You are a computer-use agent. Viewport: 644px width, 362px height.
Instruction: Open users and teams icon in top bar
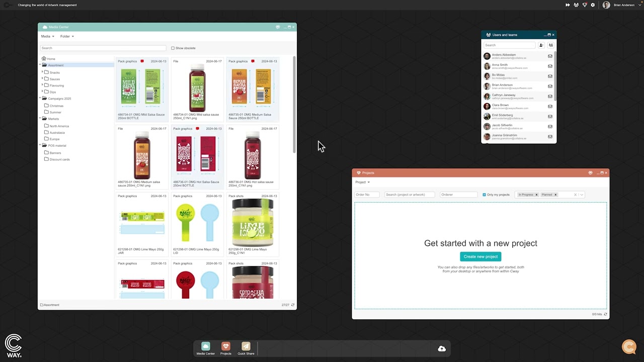[576, 5]
